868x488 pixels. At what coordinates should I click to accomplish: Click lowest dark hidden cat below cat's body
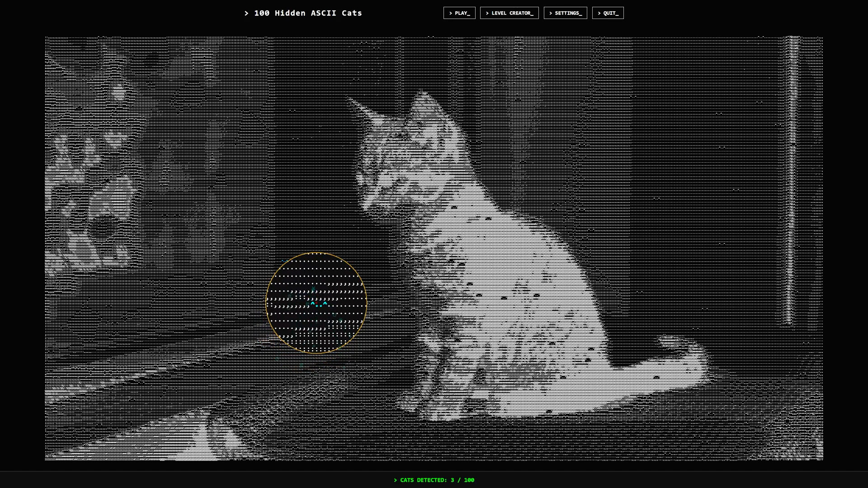[x=549, y=411]
